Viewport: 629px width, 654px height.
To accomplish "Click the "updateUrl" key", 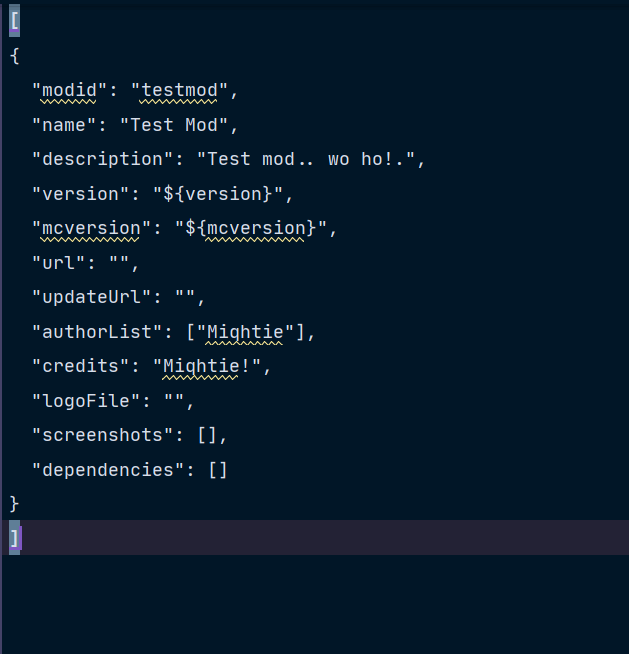I will pyautogui.click(x=91, y=297).
